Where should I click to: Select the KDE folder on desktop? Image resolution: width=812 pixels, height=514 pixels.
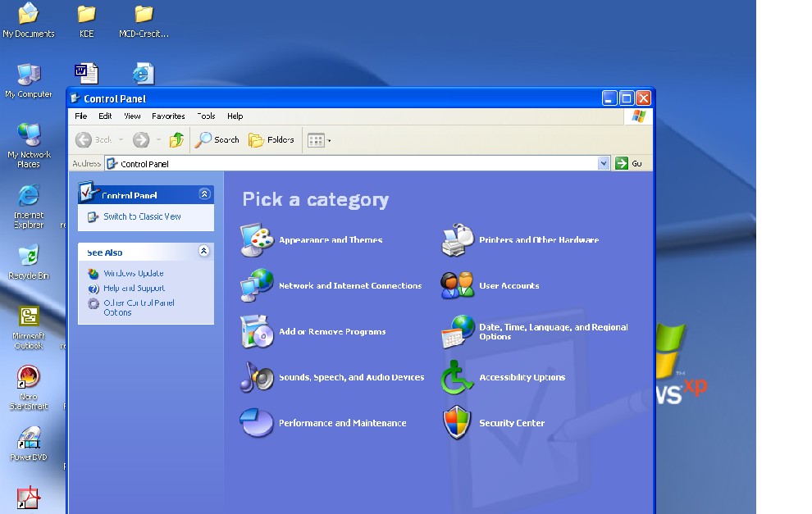(86, 20)
